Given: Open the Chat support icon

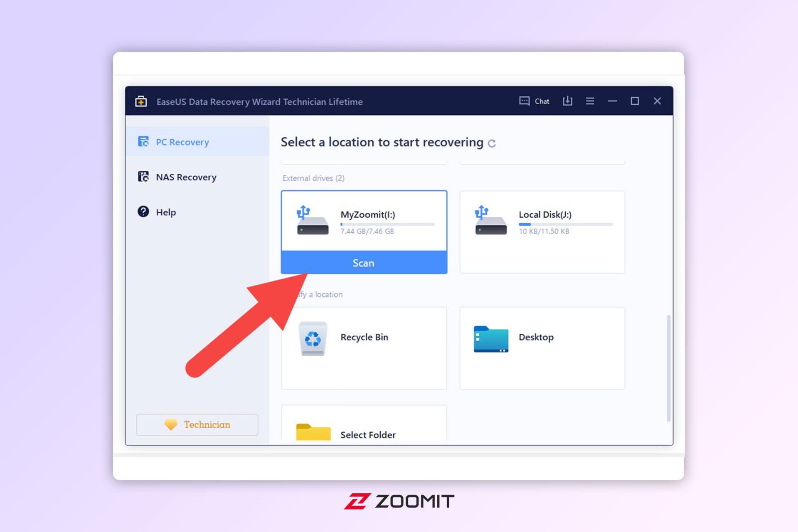Looking at the screenshot, I should pyautogui.click(x=524, y=101).
